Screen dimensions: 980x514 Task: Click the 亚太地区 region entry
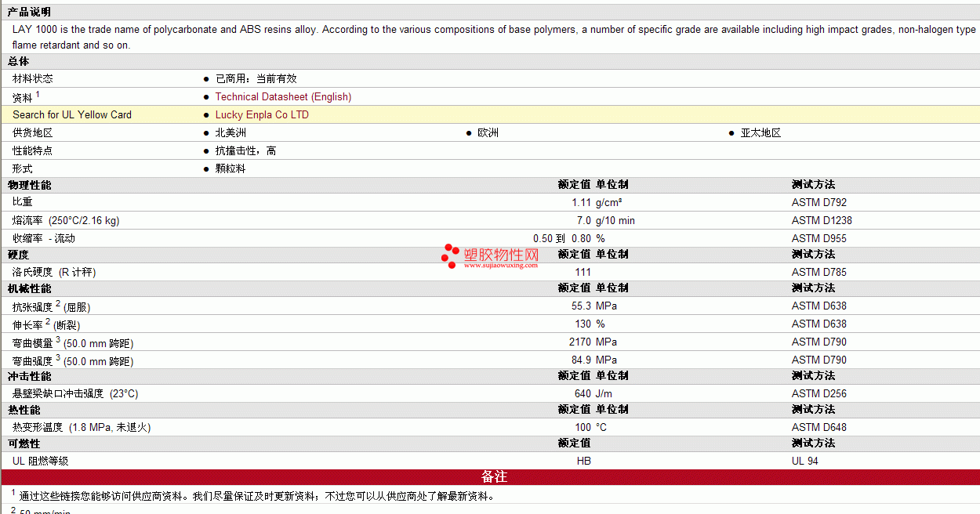760,133
